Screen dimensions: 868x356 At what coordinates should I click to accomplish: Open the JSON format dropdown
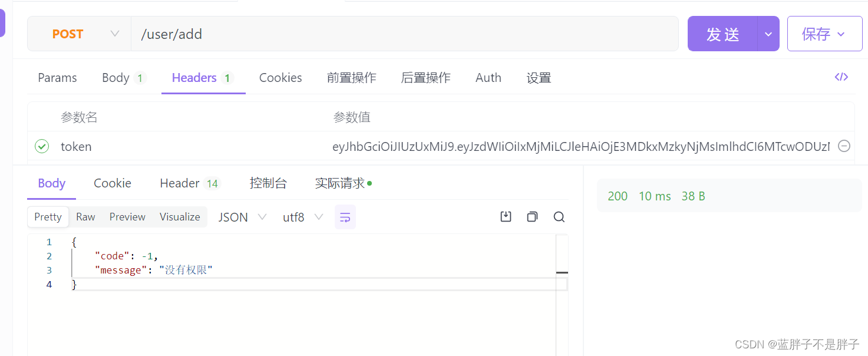click(242, 217)
